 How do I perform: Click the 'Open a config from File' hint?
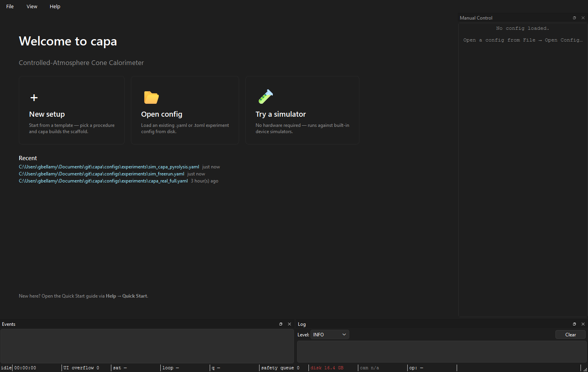523,40
